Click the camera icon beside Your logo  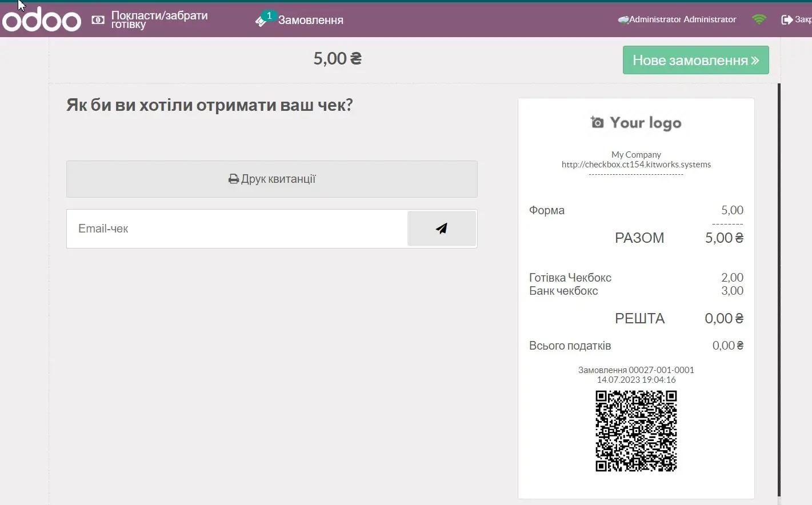point(597,122)
